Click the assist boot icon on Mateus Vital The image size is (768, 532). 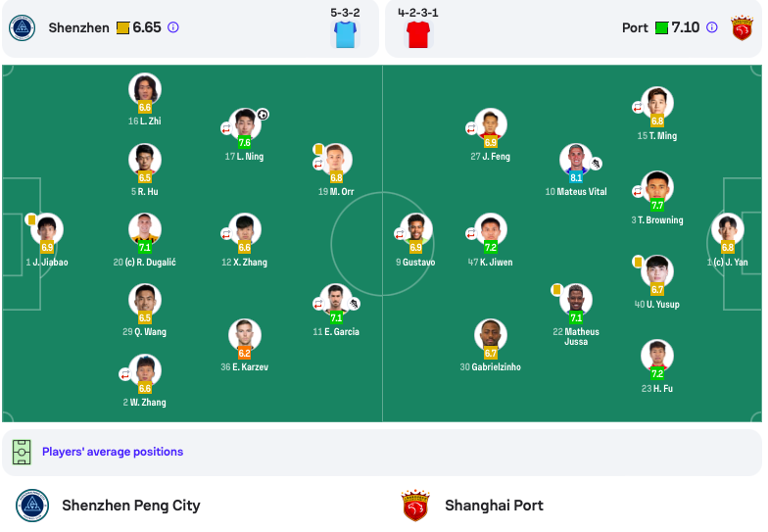(596, 164)
